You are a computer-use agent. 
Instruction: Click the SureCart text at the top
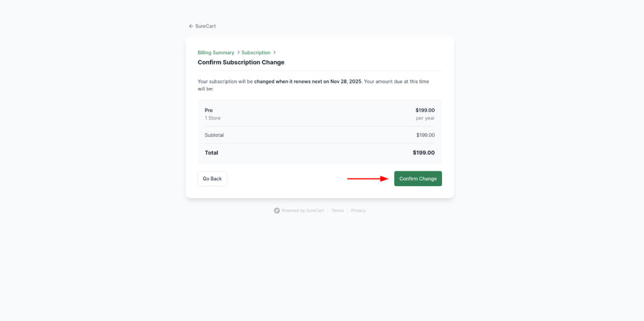pyautogui.click(x=206, y=26)
